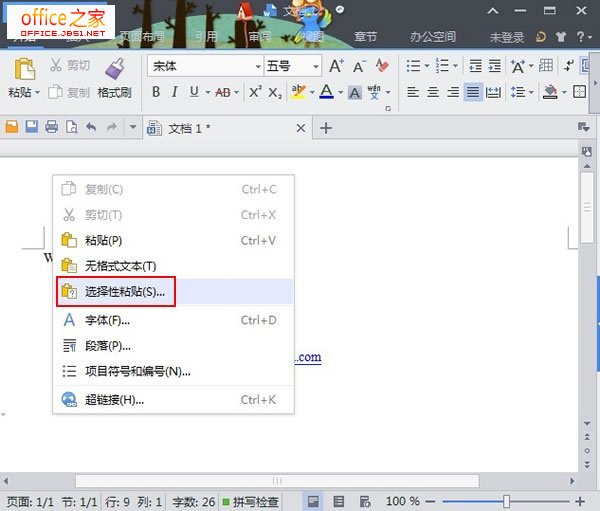Choose 粘贴(P) in context menu
This screenshot has width=600, height=511.
[174, 240]
